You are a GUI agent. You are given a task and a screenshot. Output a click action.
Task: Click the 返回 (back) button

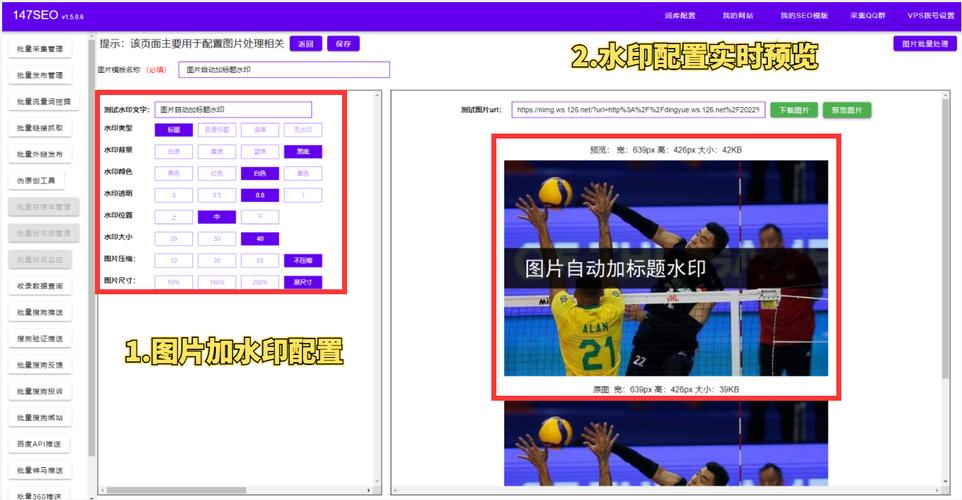coord(306,44)
